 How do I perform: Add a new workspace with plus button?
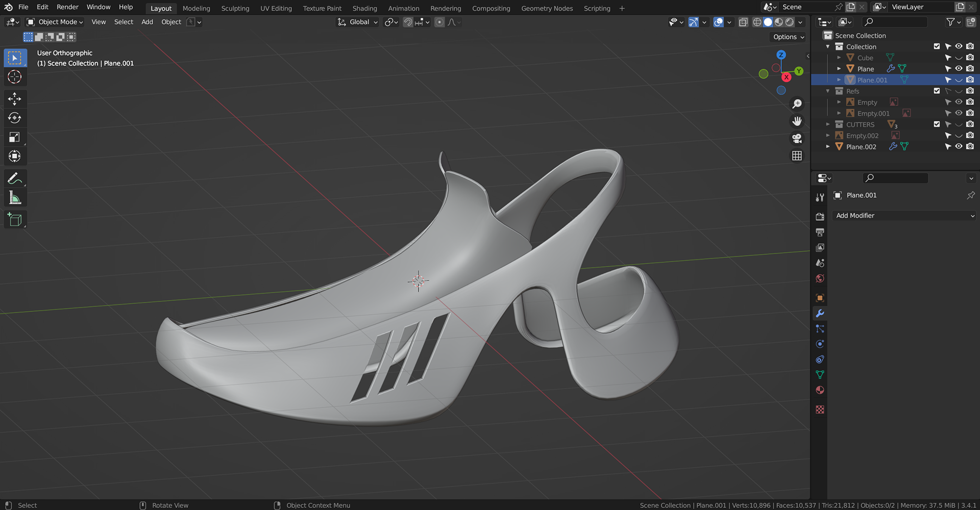click(622, 8)
